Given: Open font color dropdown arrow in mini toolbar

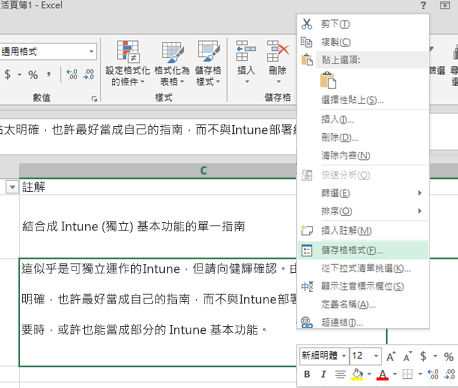Looking at the screenshot, I should [x=395, y=374].
